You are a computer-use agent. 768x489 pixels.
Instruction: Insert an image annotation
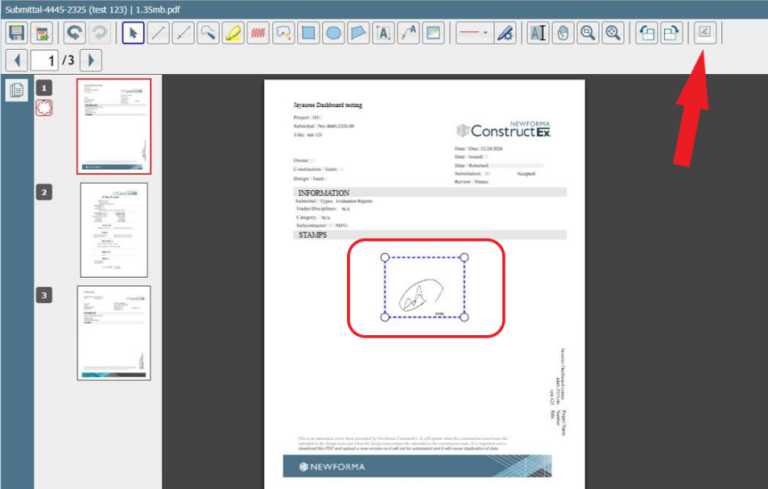click(433, 33)
